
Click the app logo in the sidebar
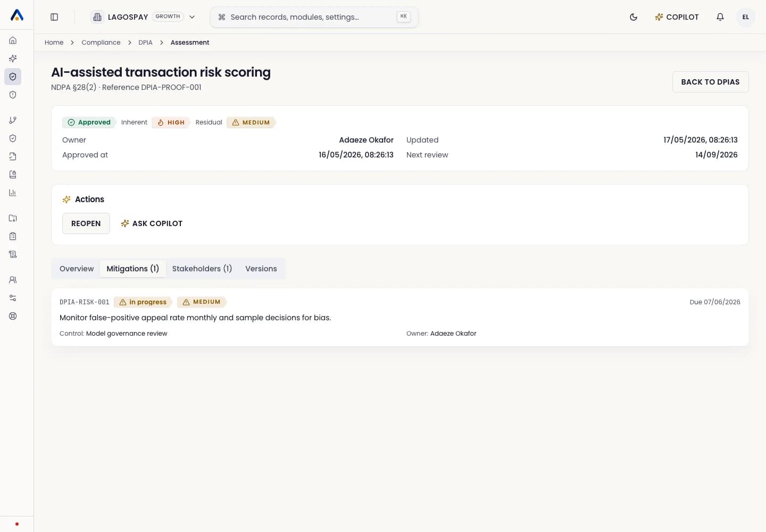pos(17,15)
